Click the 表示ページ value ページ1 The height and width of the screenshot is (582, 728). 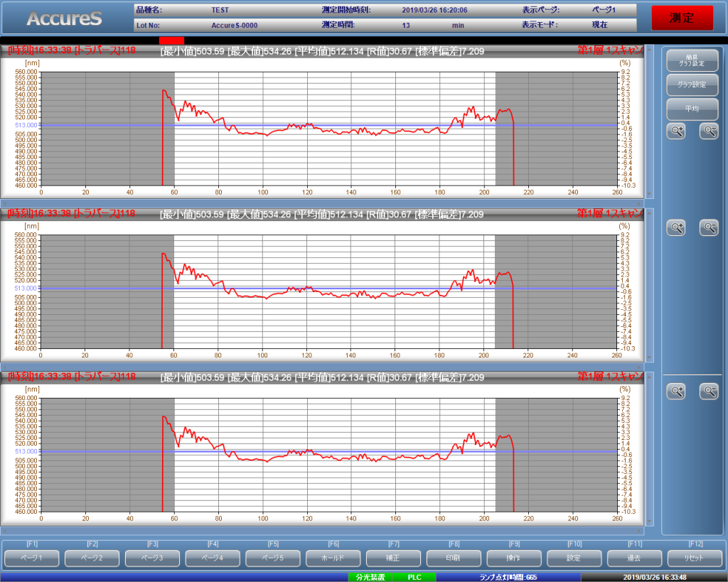pyautogui.click(x=604, y=10)
